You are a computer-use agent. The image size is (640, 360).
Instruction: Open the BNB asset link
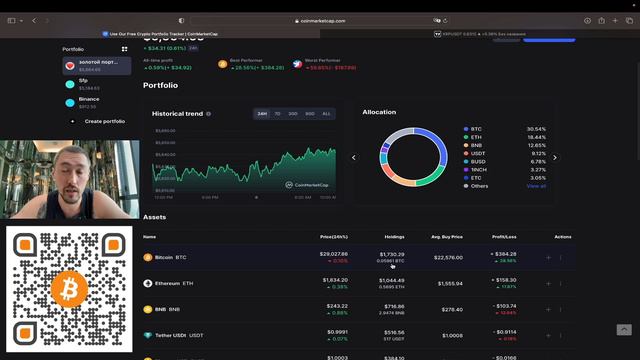click(162, 309)
